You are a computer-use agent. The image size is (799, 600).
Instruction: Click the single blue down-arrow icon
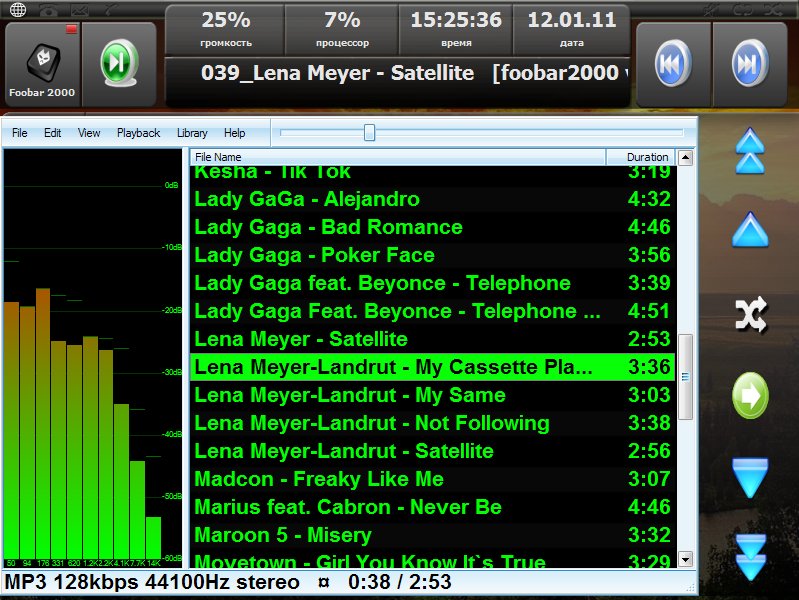click(x=750, y=477)
